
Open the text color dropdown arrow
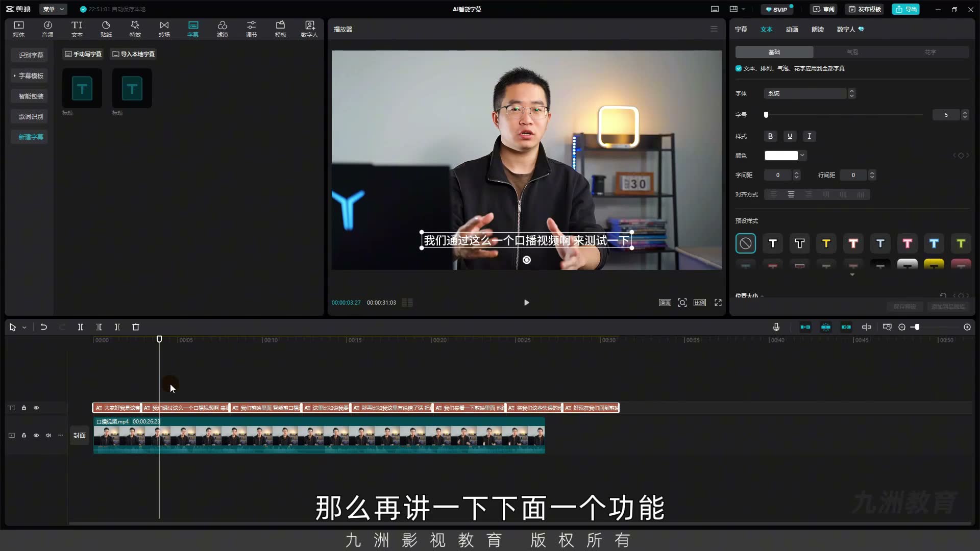coord(802,156)
